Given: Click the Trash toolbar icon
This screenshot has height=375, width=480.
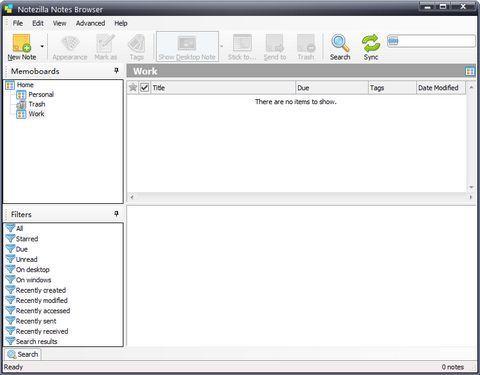Looking at the screenshot, I should [x=306, y=47].
